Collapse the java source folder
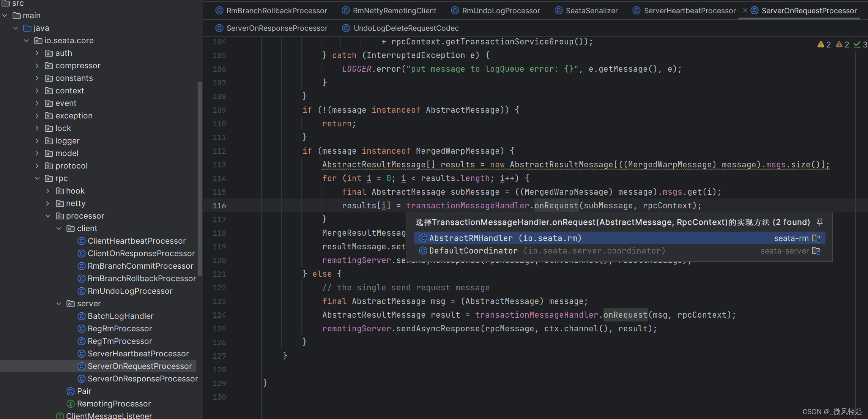 pos(16,28)
